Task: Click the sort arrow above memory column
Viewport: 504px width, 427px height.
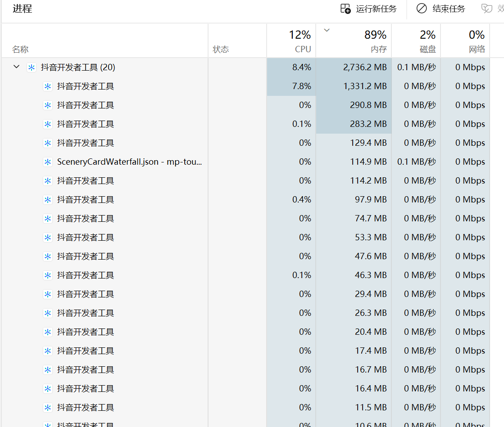Action: click(327, 30)
